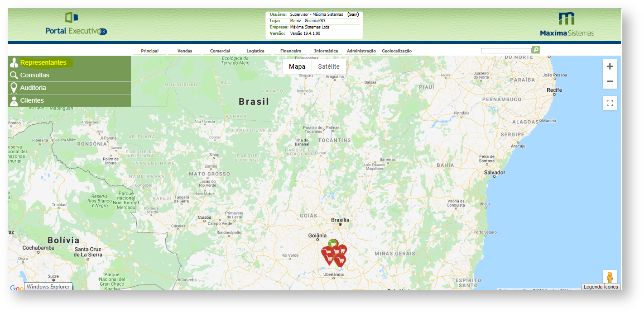This screenshot has width=644, height=312.
Task: Open the Vendas menu
Action: (185, 51)
